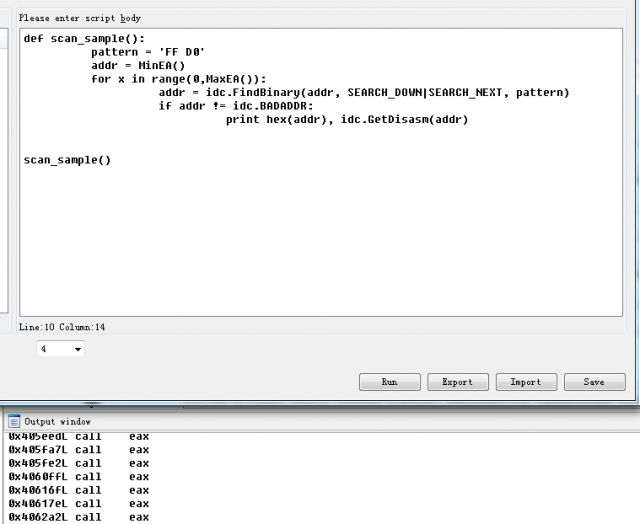Select output line 0x40617eL call eax

coord(78,504)
